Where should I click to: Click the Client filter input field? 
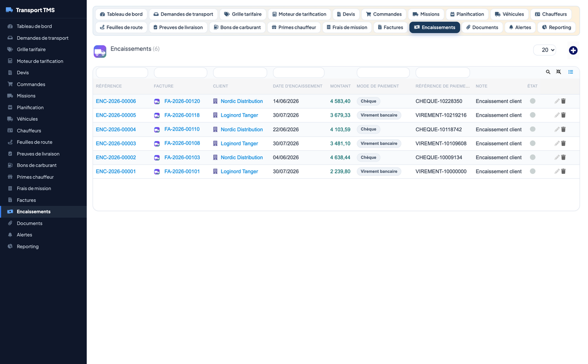(x=240, y=73)
